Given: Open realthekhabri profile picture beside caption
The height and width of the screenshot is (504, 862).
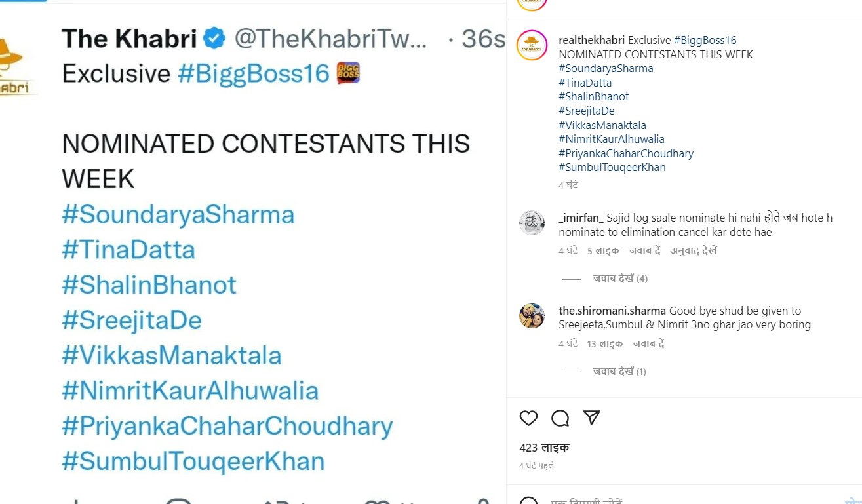Looking at the screenshot, I should [532, 45].
